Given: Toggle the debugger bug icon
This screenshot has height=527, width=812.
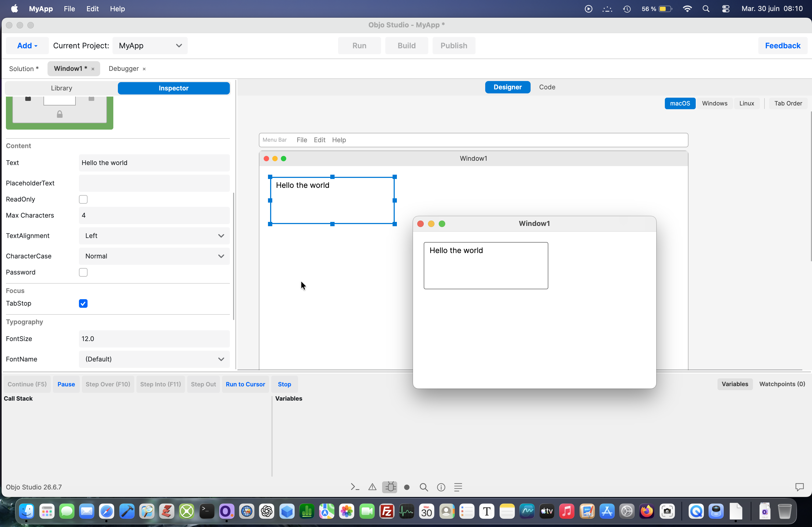Looking at the screenshot, I should click(x=390, y=487).
